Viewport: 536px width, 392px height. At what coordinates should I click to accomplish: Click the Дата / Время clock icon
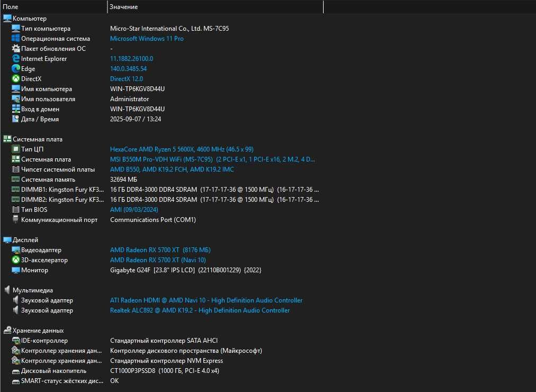(16, 119)
